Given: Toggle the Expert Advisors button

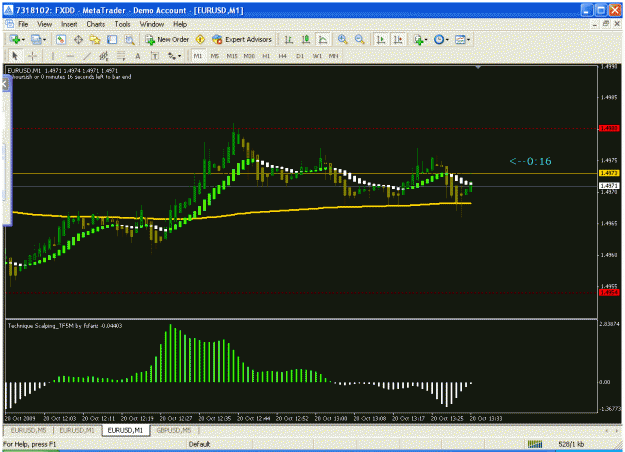Looking at the screenshot, I should [242, 39].
